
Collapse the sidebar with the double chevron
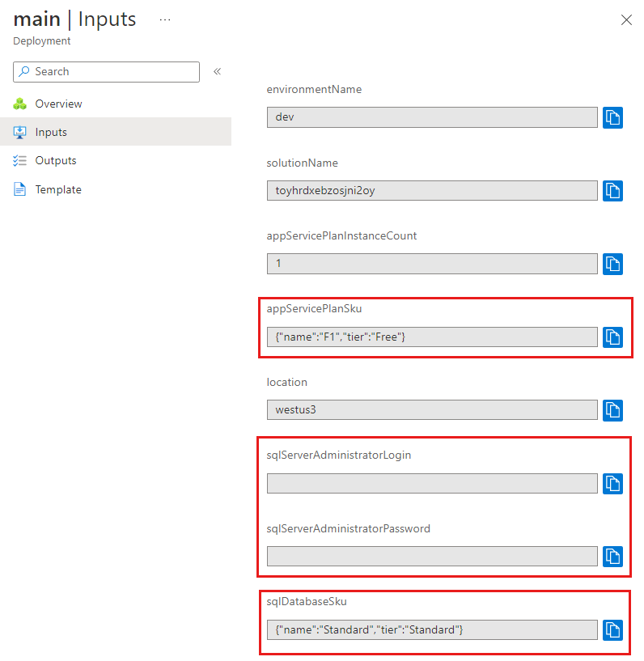(217, 70)
